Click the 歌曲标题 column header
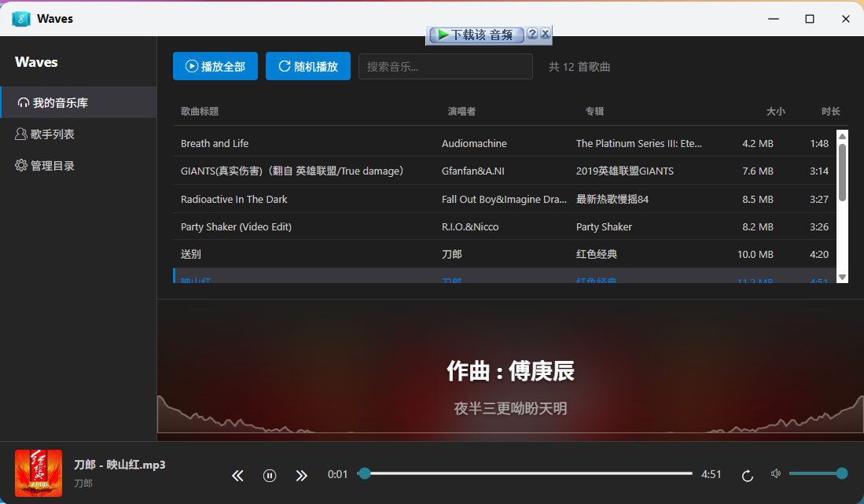Viewport: 864px width, 504px height. [200, 112]
